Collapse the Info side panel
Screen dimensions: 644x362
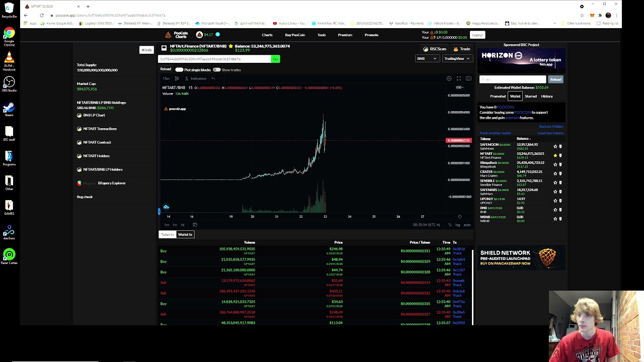point(146,50)
